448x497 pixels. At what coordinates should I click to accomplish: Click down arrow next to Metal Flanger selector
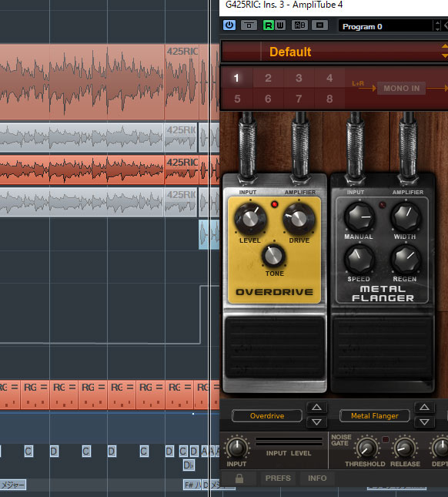pos(424,422)
